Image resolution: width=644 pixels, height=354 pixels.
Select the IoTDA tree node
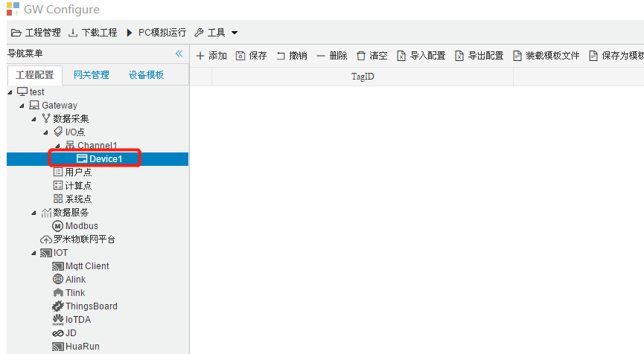[x=78, y=320]
